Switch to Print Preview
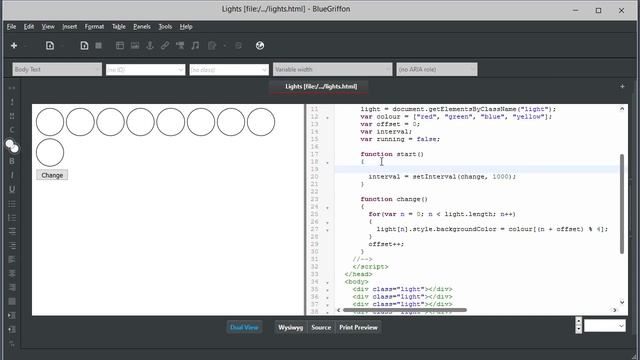The image size is (640, 360). 358,327
